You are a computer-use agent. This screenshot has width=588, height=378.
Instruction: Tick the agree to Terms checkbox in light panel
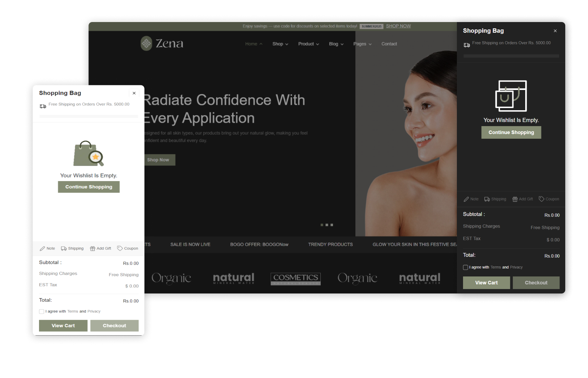click(42, 312)
